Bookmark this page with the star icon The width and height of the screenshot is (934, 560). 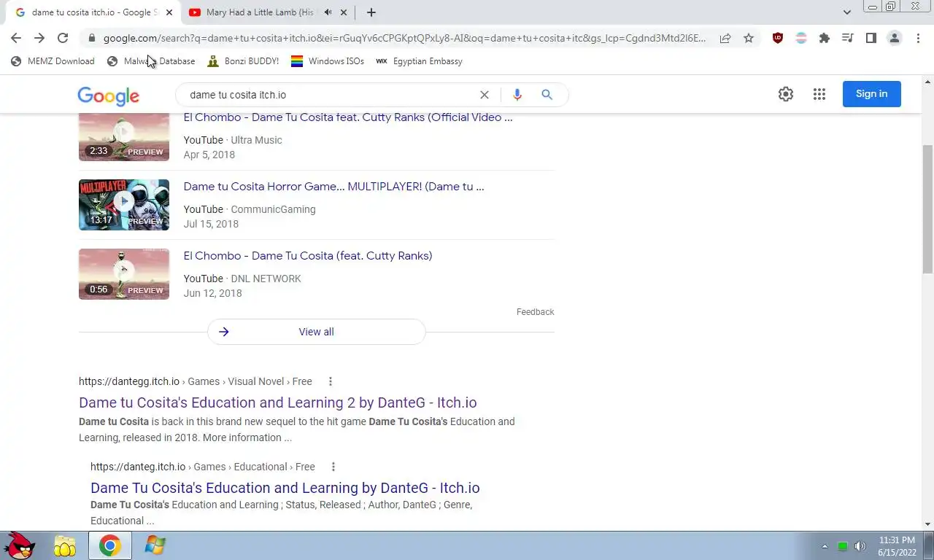pos(749,38)
